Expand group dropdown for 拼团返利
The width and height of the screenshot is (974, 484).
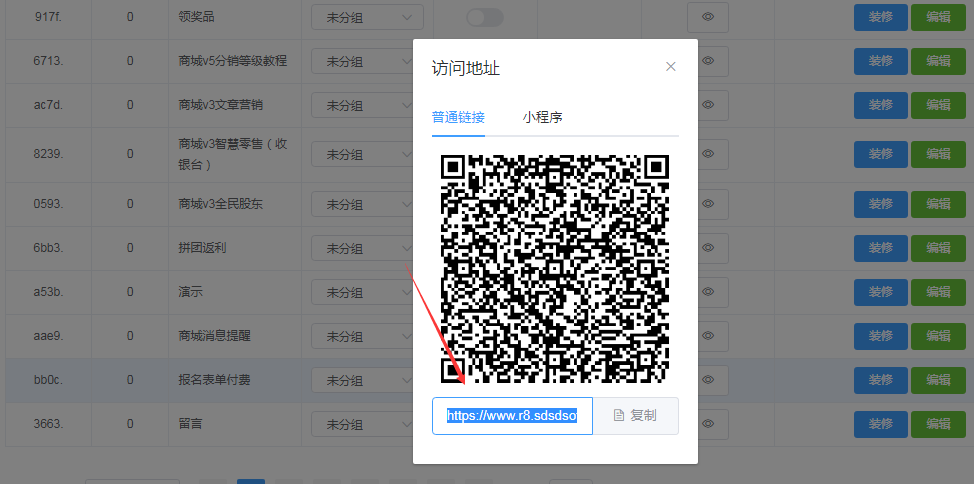tap(362, 248)
